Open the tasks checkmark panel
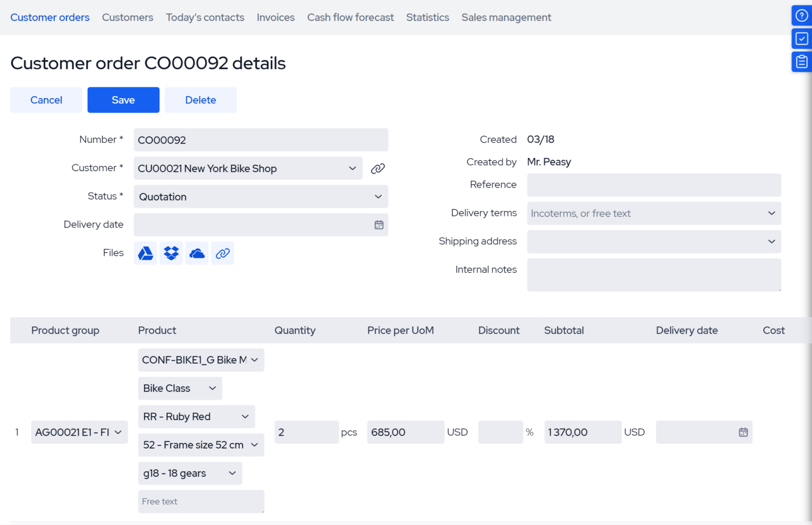The width and height of the screenshot is (812, 525). coord(802,38)
